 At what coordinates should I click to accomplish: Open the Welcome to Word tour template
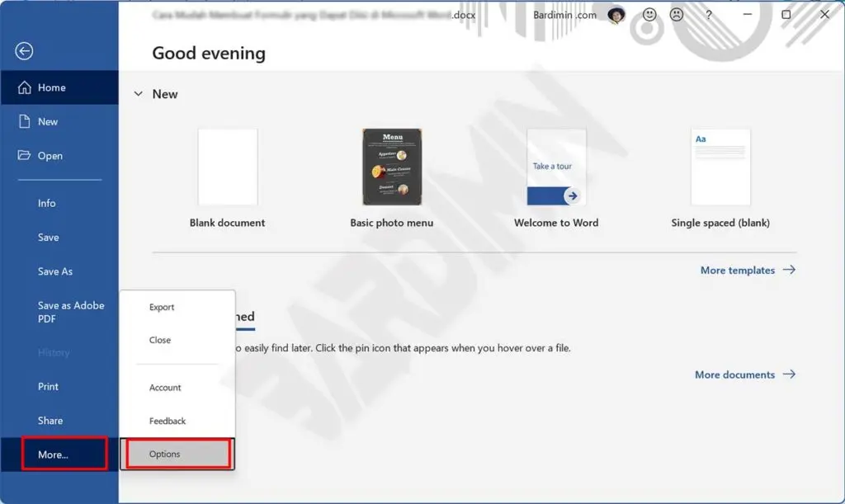click(556, 167)
